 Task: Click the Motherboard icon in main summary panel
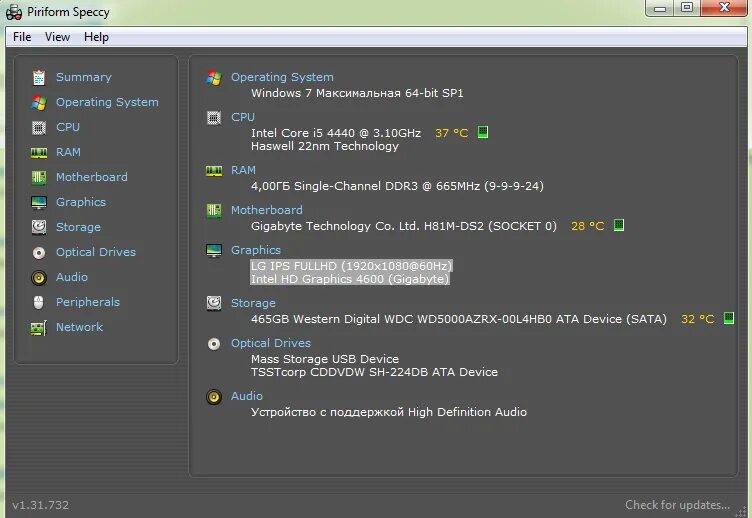point(214,211)
